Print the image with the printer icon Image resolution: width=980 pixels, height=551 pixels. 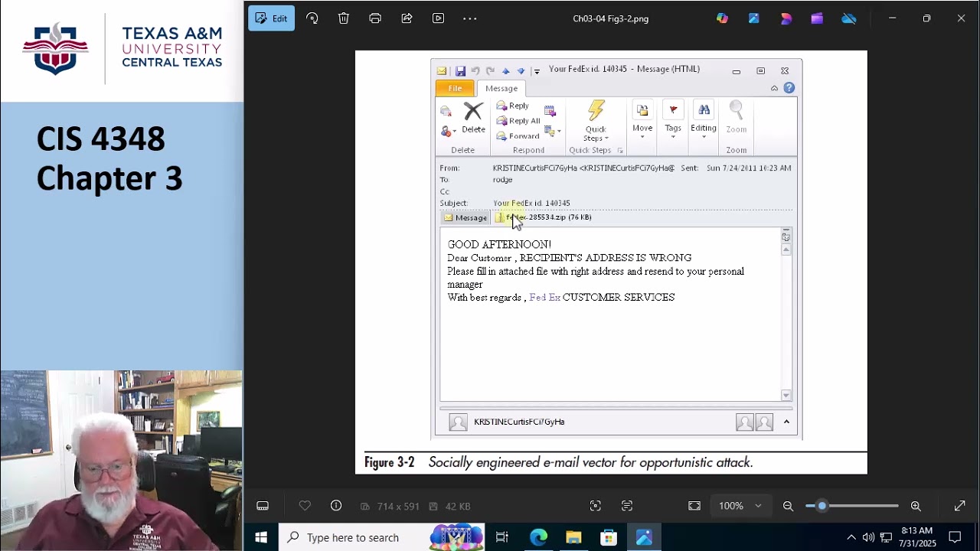pos(375,18)
